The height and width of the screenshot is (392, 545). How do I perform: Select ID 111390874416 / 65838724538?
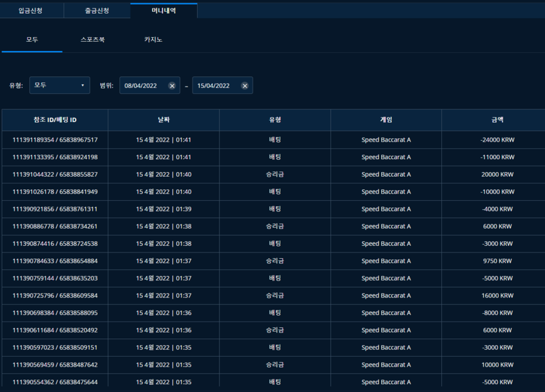[55, 244]
